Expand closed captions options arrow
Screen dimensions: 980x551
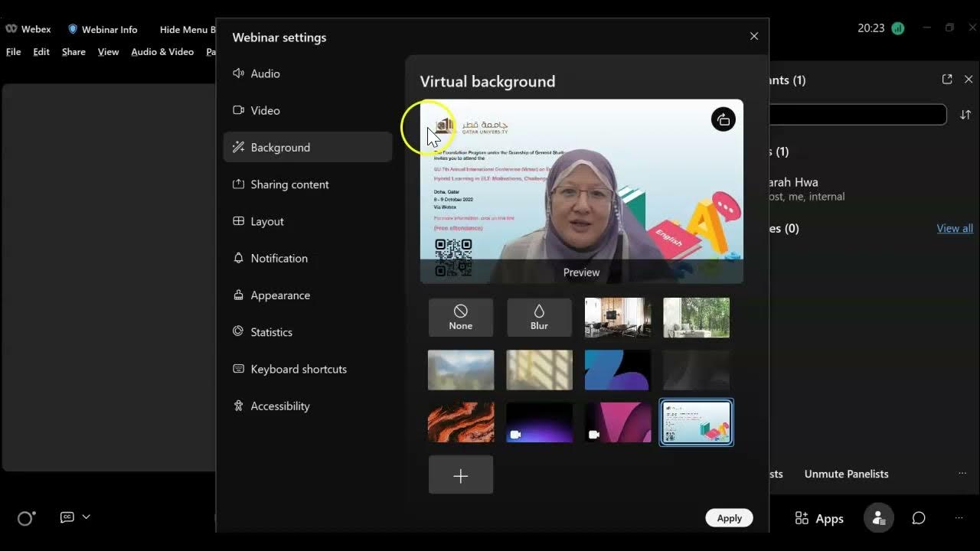point(86,517)
